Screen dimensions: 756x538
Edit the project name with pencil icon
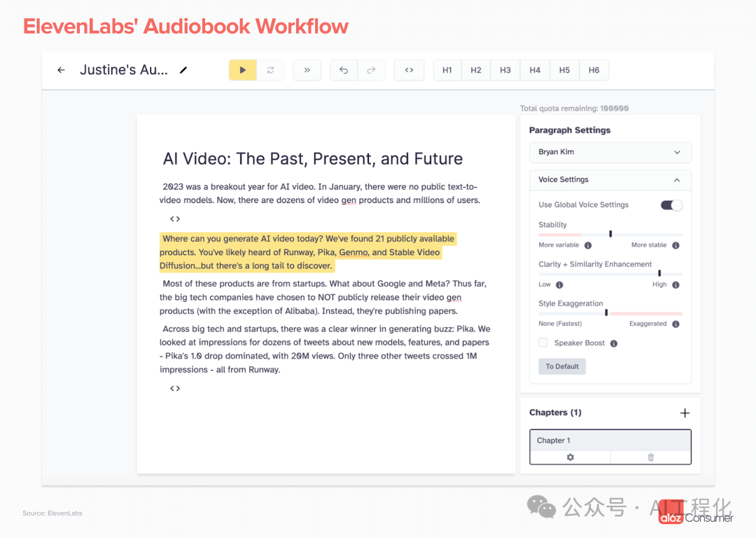183,70
